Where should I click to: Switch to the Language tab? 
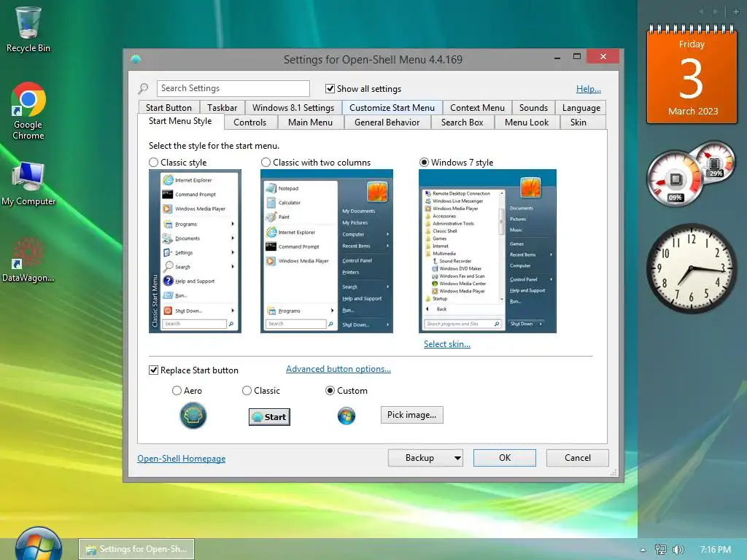(x=581, y=108)
